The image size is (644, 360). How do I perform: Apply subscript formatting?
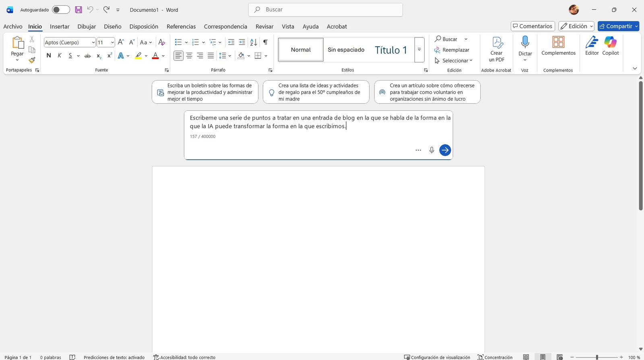click(x=99, y=56)
